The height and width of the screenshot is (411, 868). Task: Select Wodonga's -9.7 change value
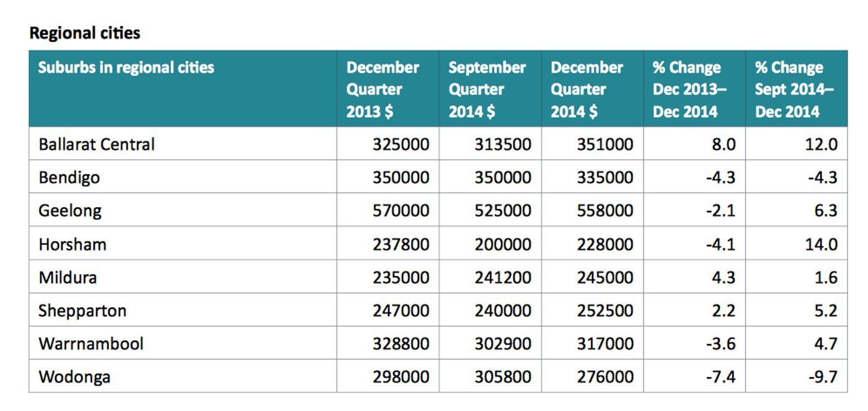(x=823, y=376)
